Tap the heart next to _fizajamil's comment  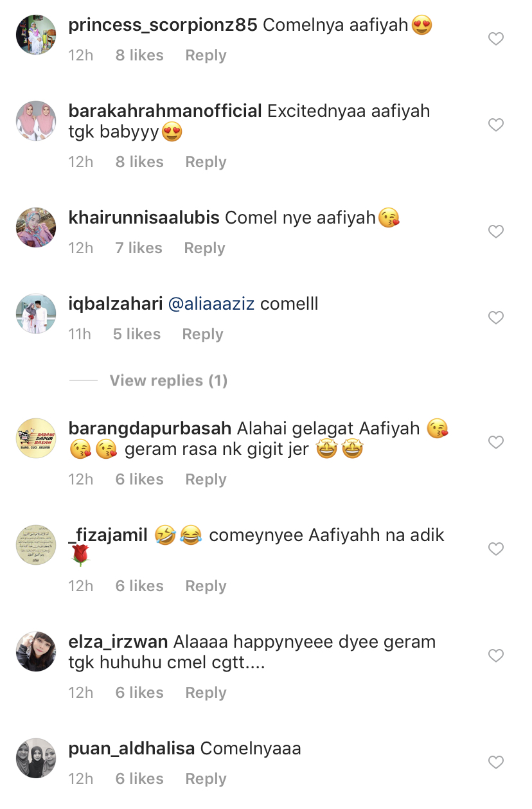[495, 549]
